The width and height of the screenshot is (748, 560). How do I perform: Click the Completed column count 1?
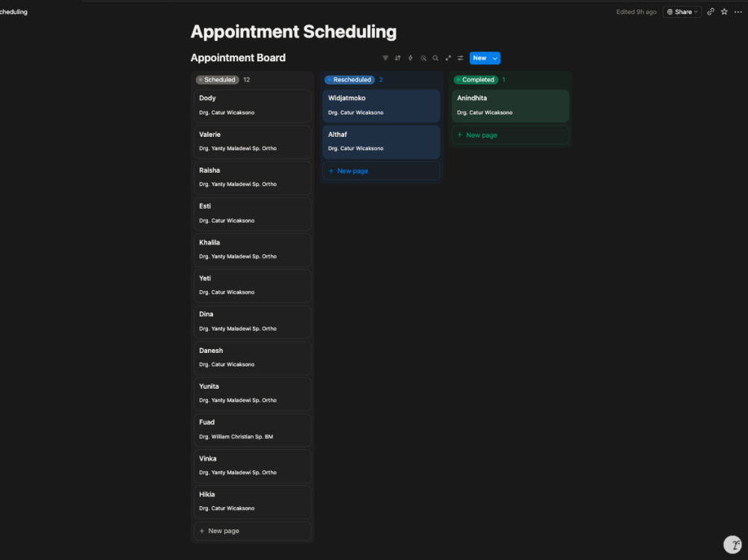pyautogui.click(x=503, y=80)
